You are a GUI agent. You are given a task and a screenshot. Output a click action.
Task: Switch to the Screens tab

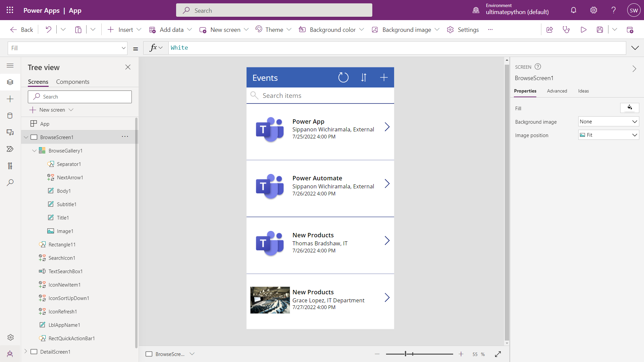click(x=38, y=82)
